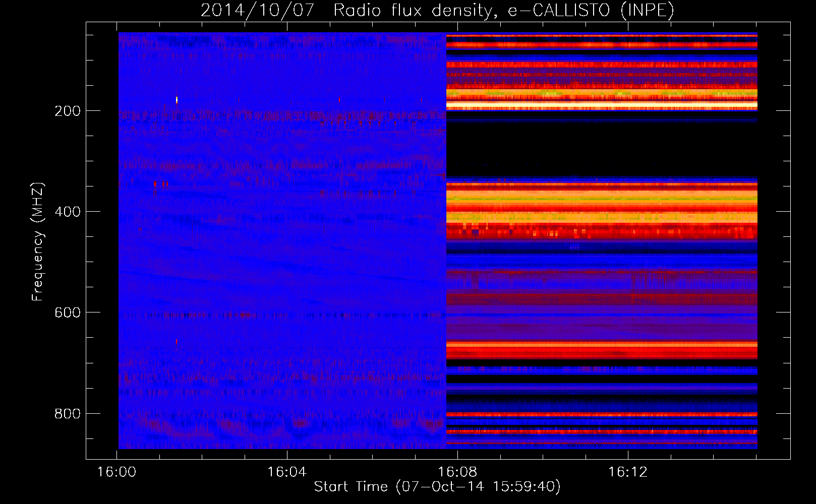The width and height of the screenshot is (816, 504).
Task: Click the 800 frequency tick label
Action: coord(68,414)
